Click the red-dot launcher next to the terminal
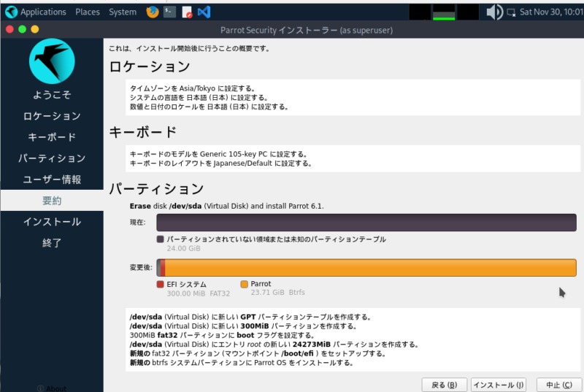The height and width of the screenshot is (392, 584). click(187, 12)
